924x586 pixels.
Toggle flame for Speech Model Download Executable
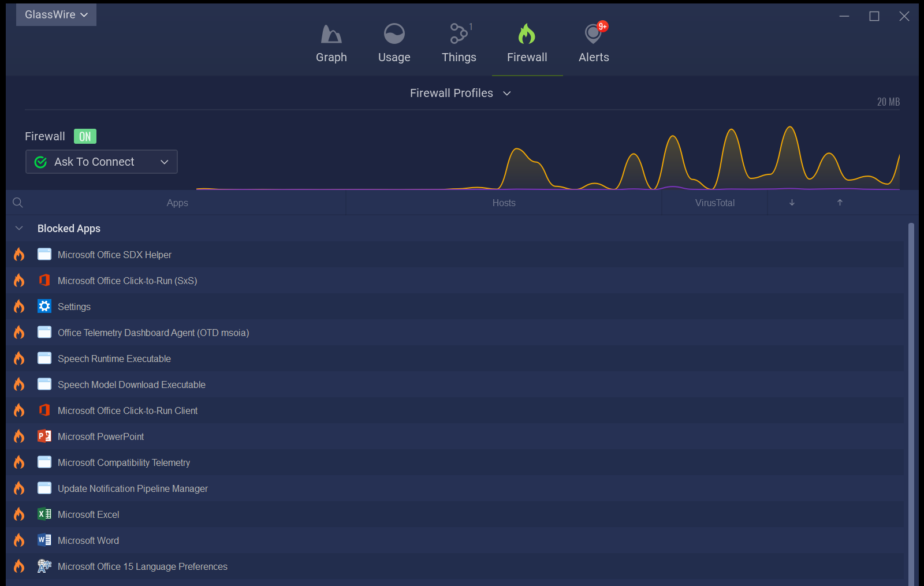[19, 384]
